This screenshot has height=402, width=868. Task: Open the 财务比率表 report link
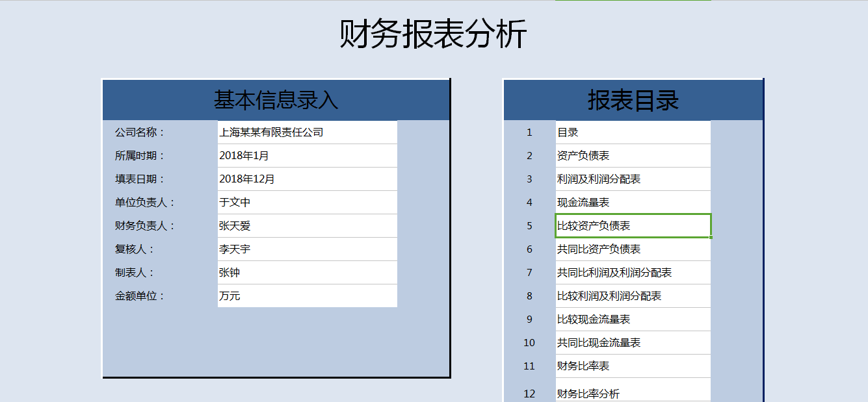pos(633,366)
